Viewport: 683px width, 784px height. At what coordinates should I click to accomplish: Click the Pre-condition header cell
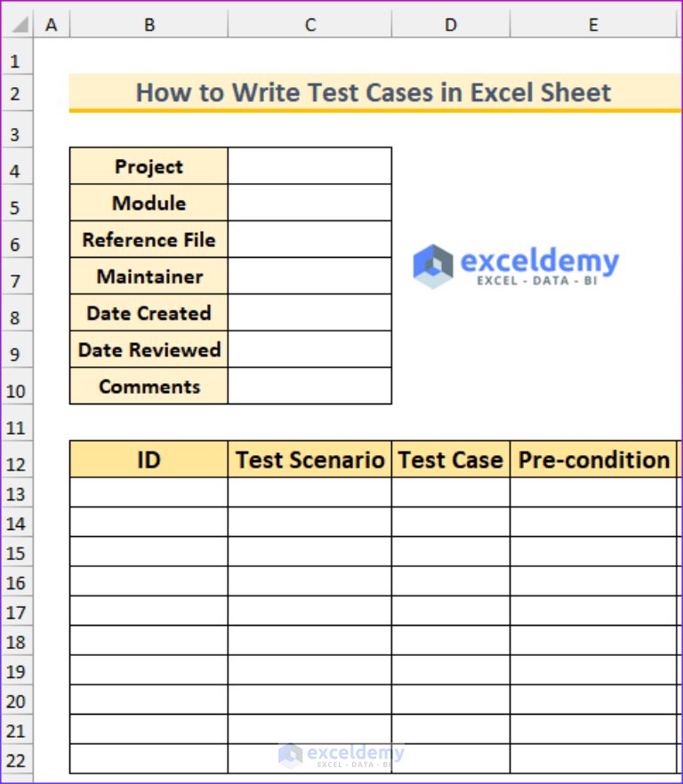(x=593, y=460)
